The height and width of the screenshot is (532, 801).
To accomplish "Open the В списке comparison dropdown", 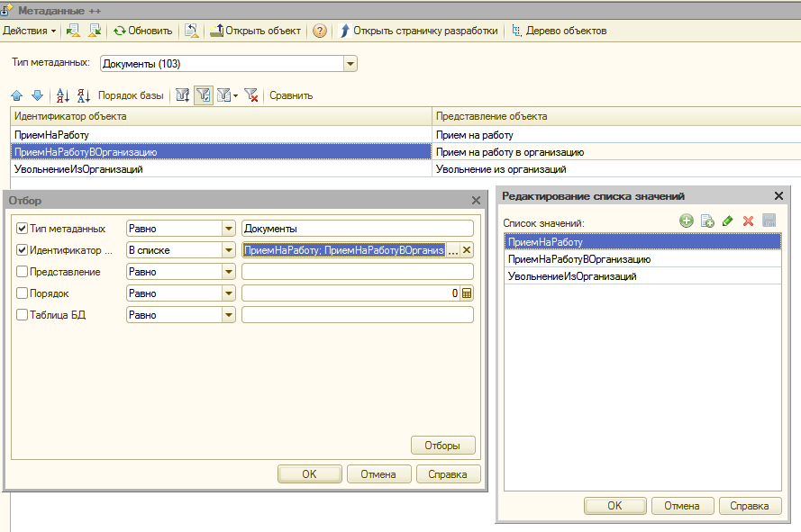I will 228,250.
